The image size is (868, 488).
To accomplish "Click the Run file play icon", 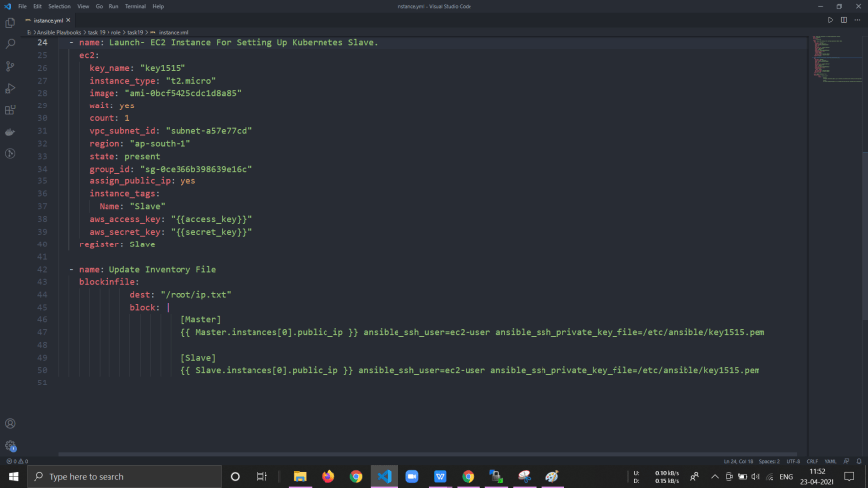I will point(831,20).
